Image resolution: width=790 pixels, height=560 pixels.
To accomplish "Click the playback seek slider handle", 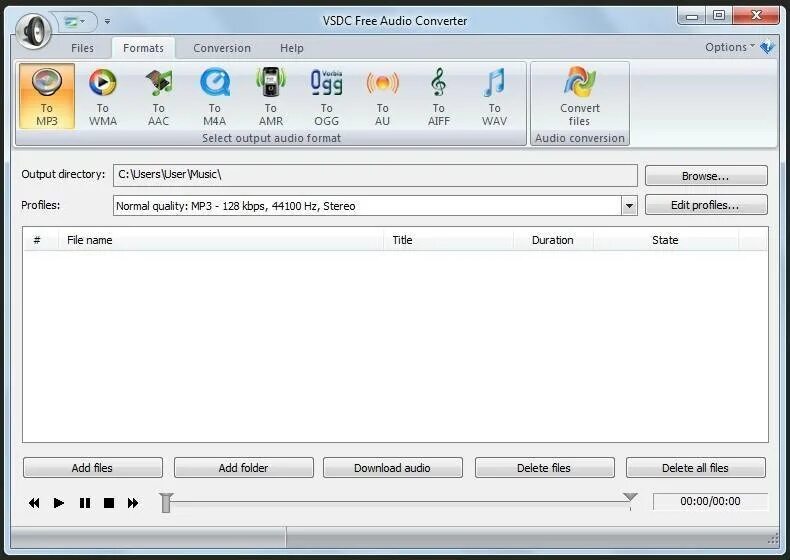I will coord(166,503).
